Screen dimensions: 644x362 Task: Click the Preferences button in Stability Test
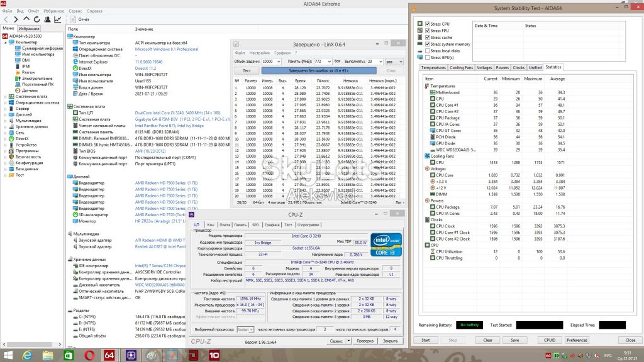pos(577,340)
